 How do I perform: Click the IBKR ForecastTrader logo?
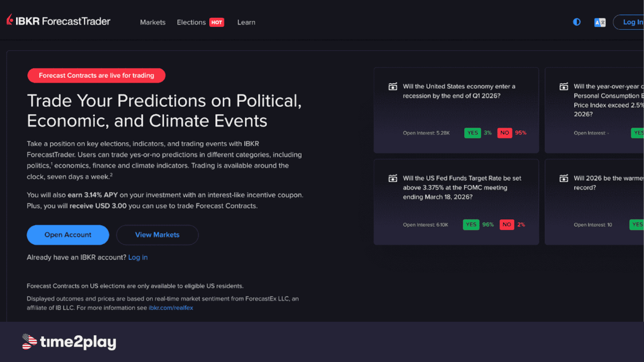pyautogui.click(x=58, y=21)
